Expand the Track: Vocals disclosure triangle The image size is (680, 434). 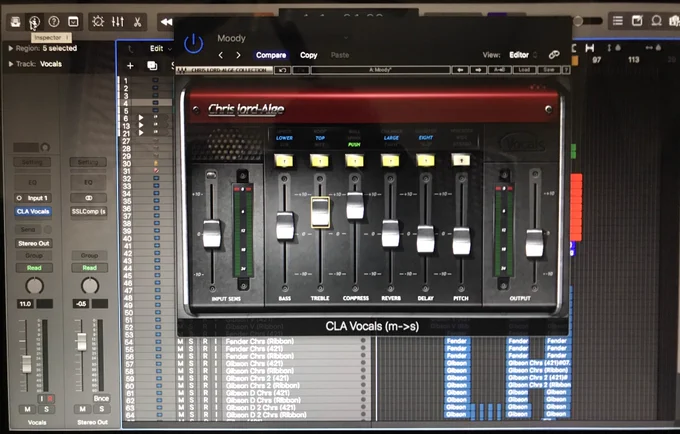pos(10,64)
